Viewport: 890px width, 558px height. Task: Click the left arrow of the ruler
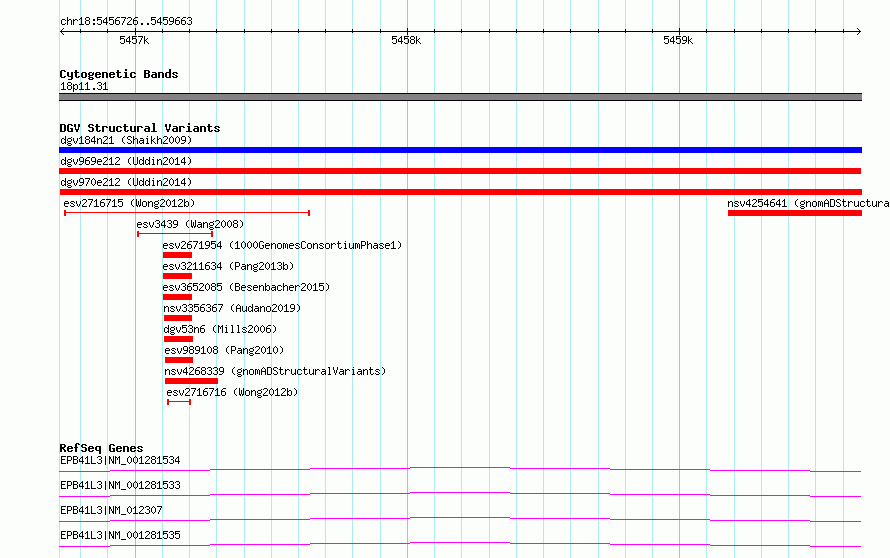pyautogui.click(x=62, y=32)
